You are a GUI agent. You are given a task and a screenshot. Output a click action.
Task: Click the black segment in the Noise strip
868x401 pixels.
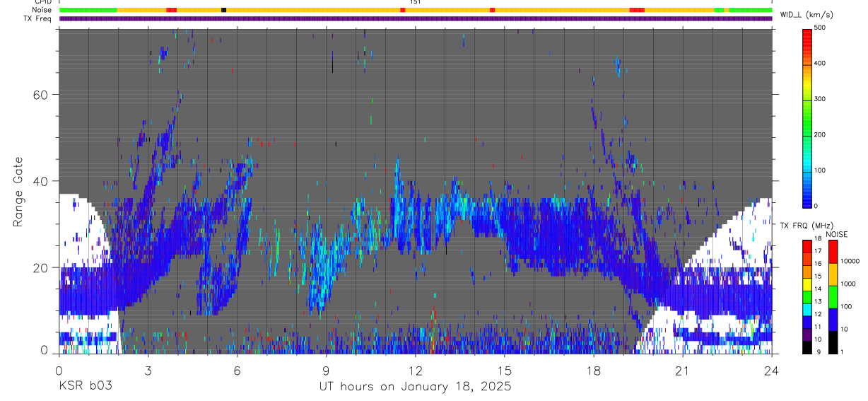tap(223, 10)
